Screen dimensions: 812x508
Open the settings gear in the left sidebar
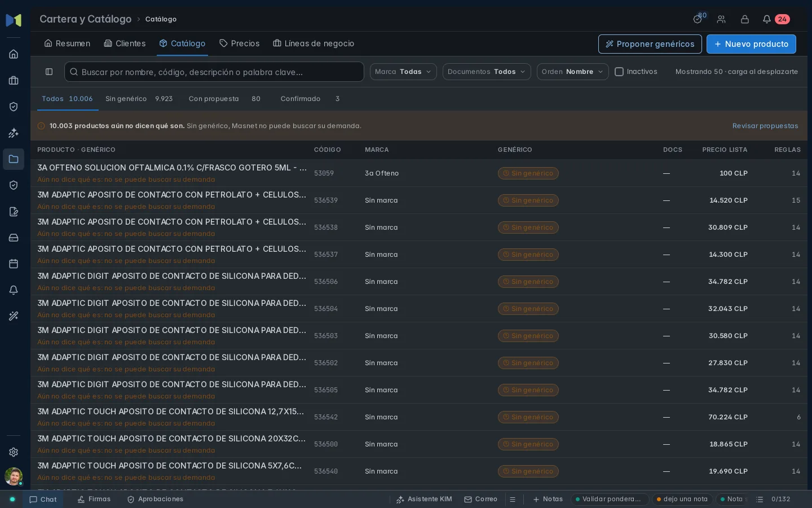(x=14, y=452)
